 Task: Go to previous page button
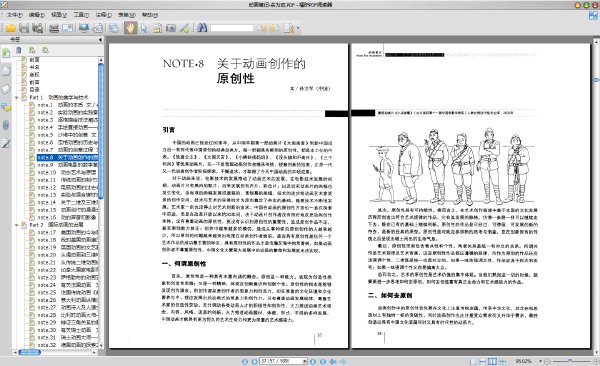pos(254,361)
